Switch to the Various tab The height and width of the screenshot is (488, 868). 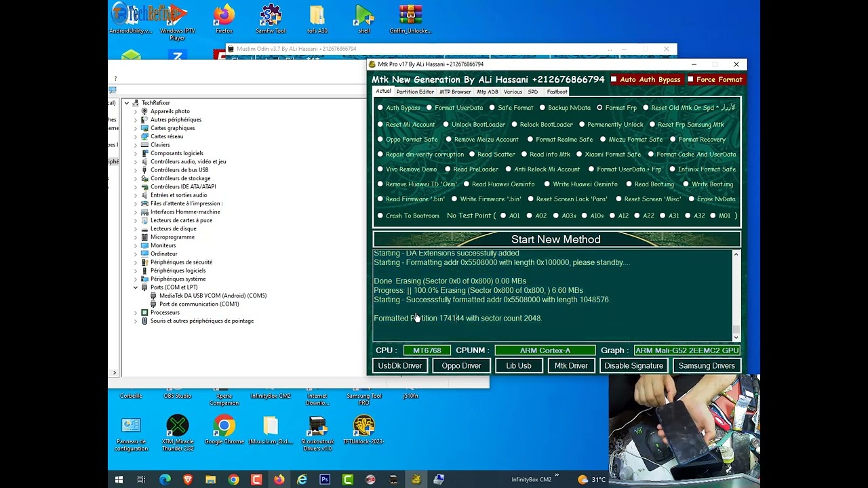click(x=513, y=92)
